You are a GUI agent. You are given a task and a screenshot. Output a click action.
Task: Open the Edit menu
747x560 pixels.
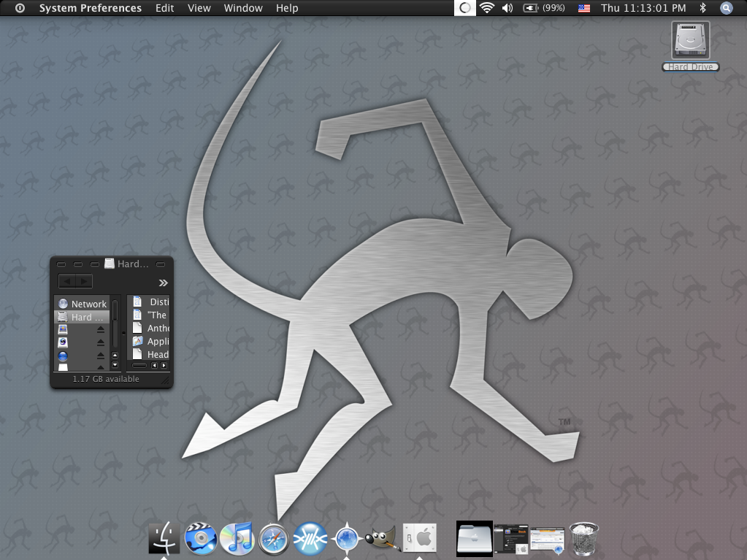164,8
